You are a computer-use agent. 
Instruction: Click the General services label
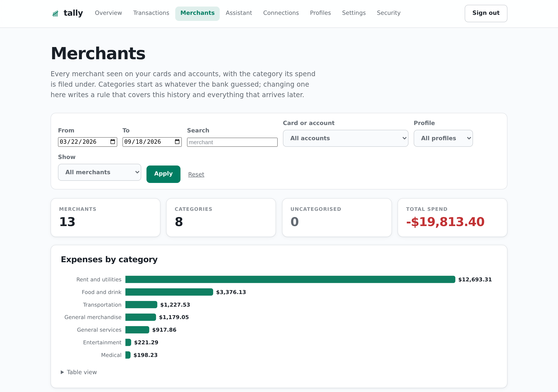(x=99, y=330)
